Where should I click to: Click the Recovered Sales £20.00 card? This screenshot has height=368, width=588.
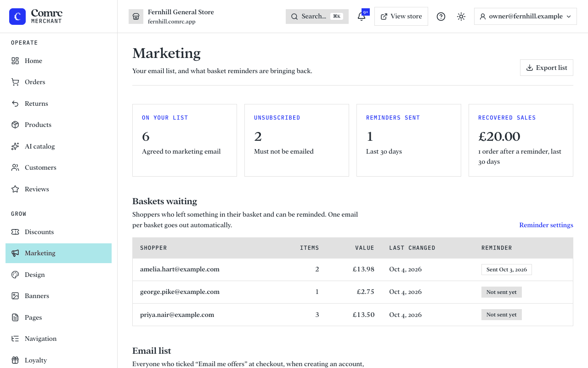[521, 140]
